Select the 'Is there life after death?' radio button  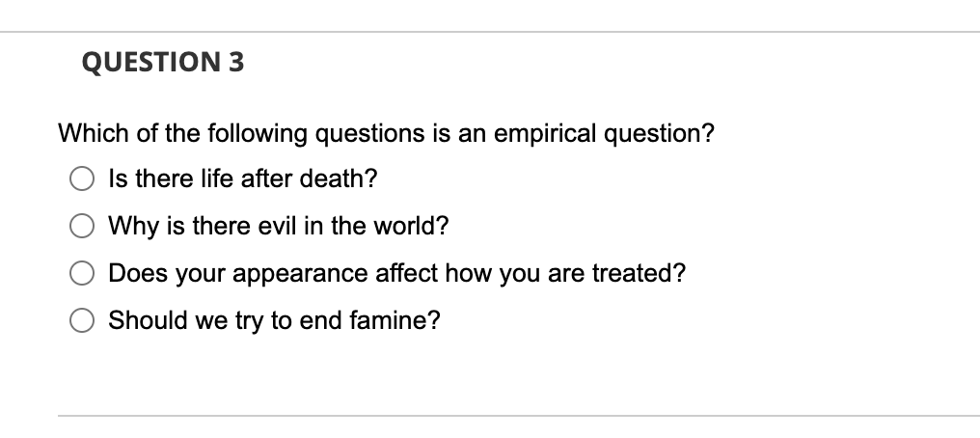pos(82,178)
